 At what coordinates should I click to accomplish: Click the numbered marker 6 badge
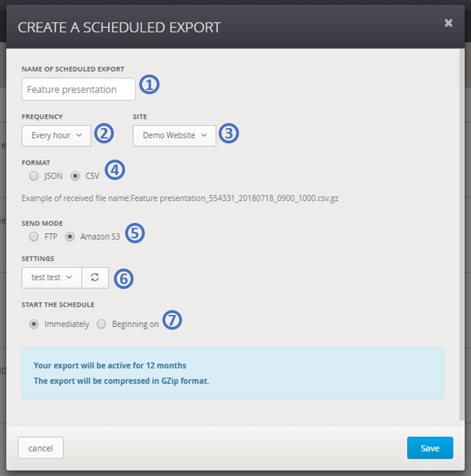click(x=123, y=278)
